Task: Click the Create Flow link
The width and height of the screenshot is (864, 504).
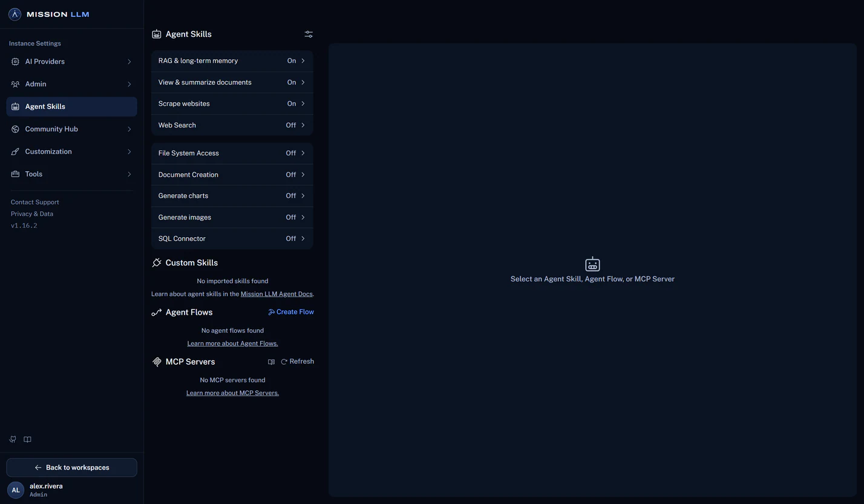Action: [291, 312]
